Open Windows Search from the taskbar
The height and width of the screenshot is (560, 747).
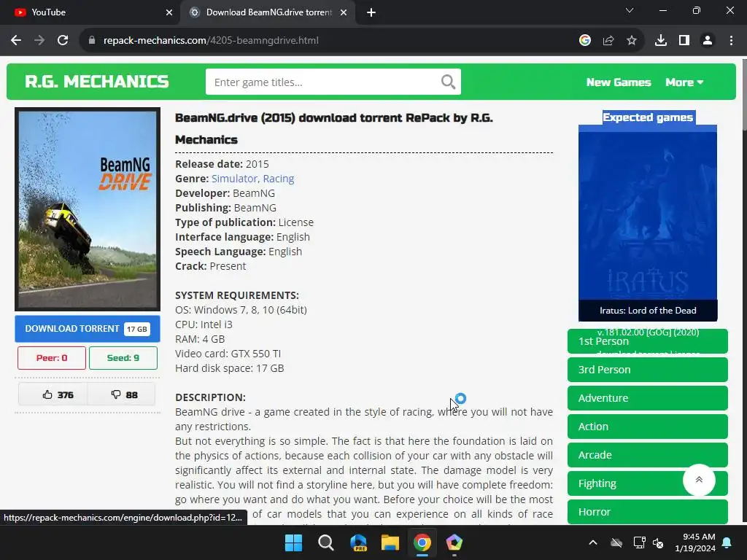tap(326, 542)
